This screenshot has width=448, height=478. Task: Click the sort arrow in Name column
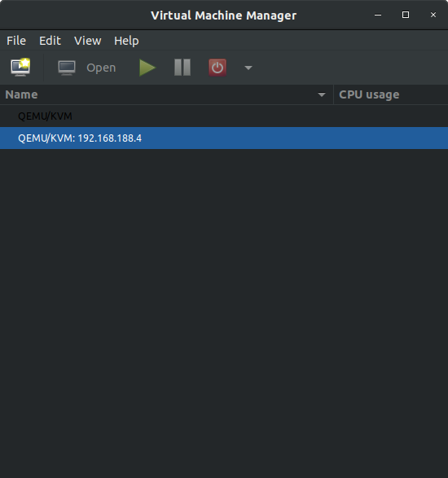point(322,94)
